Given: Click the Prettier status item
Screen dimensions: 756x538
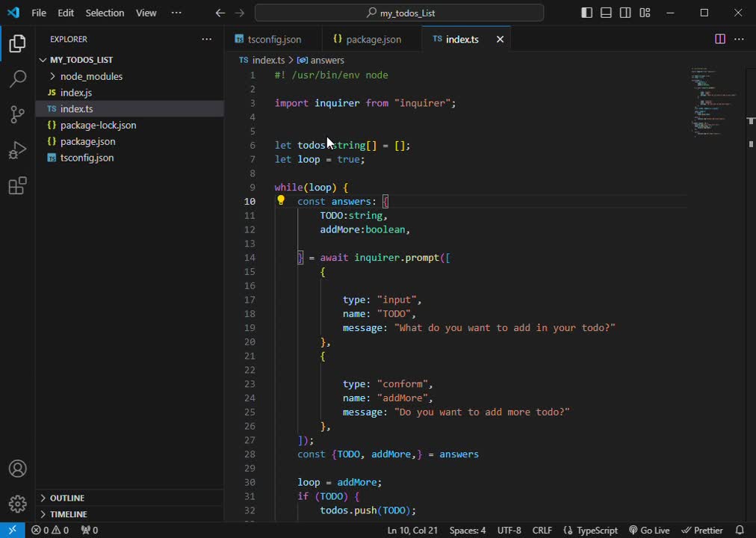Looking at the screenshot, I should pyautogui.click(x=702, y=531).
